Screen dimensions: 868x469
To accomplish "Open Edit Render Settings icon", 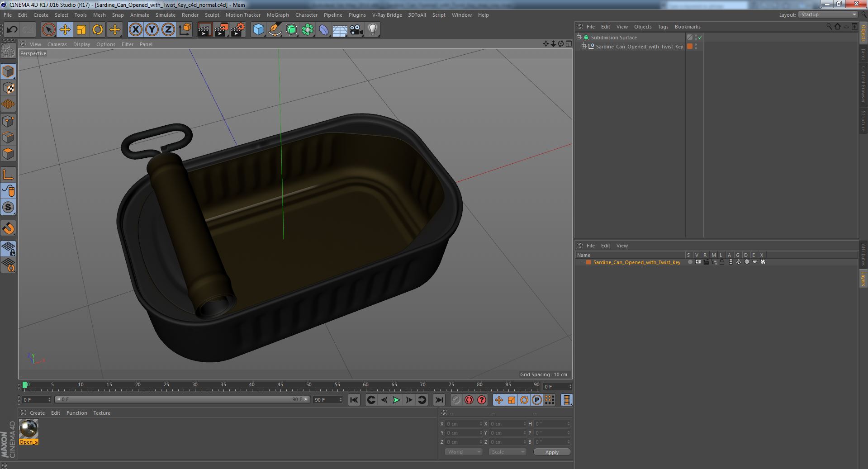I will click(x=237, y=30).
